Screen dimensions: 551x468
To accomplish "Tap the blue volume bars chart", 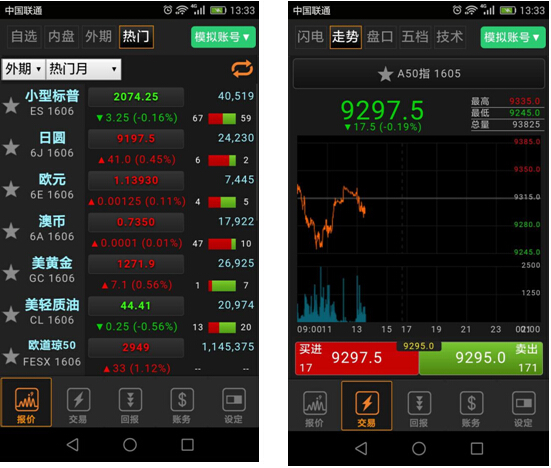I will [x=331, y=294].
